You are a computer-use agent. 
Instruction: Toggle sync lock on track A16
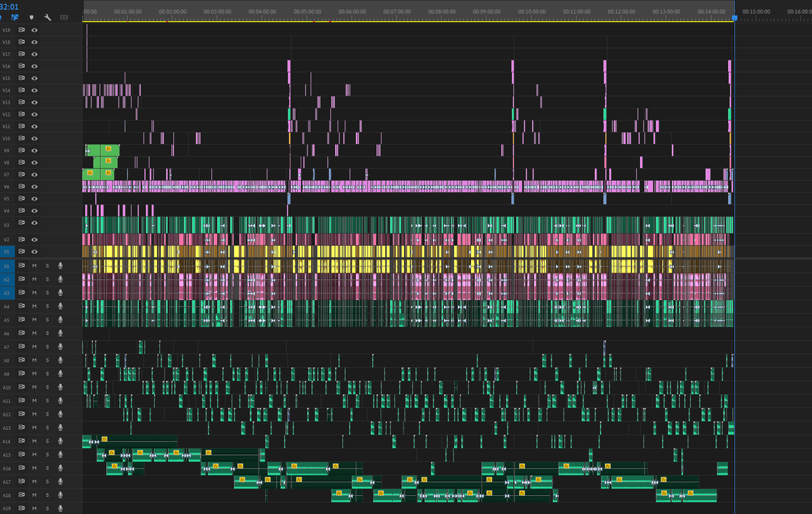(22, 468)
